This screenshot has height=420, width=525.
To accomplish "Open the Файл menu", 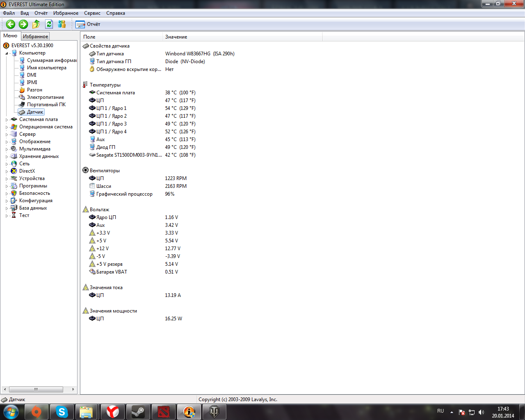I will click(9, 13).
